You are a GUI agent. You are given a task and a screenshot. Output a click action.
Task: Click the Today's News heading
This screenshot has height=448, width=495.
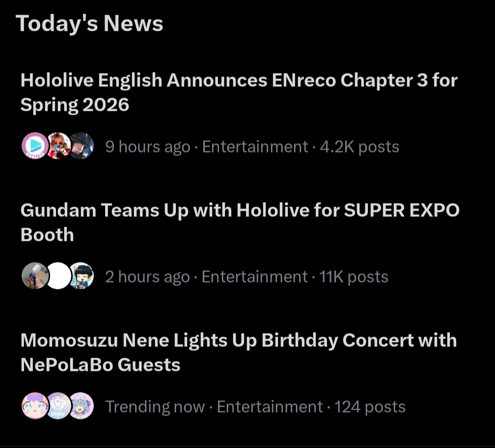pyautogui.click(x=89, y=24)
